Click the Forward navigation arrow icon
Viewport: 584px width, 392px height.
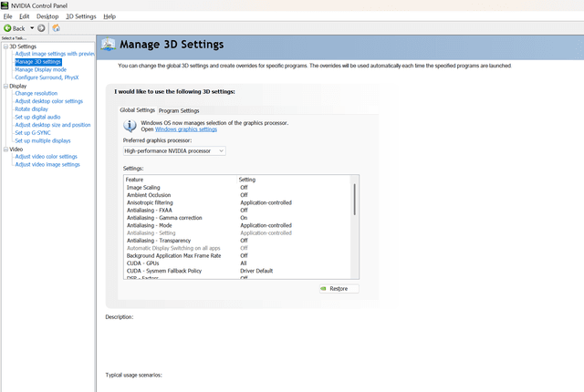click(41, 28)
